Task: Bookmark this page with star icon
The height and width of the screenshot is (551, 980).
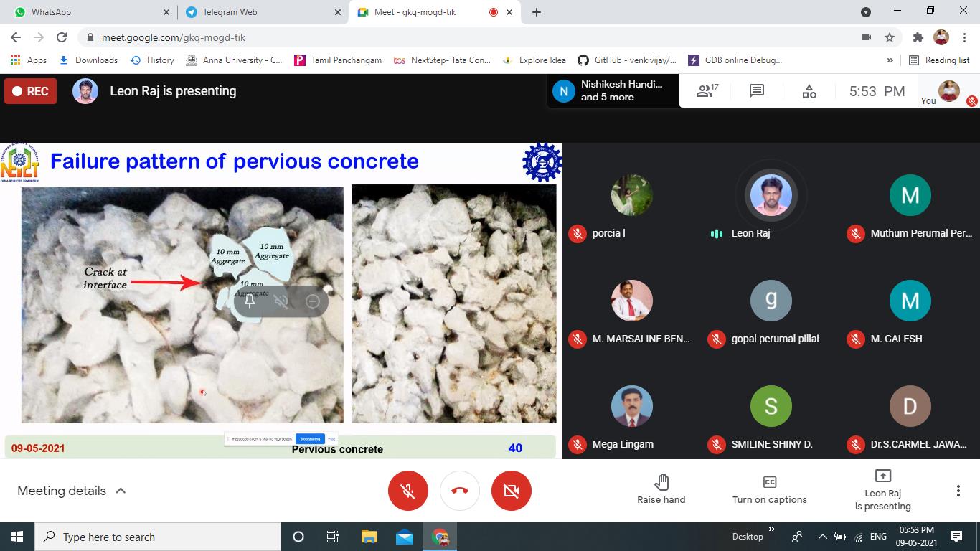Action: pos(890,37)
